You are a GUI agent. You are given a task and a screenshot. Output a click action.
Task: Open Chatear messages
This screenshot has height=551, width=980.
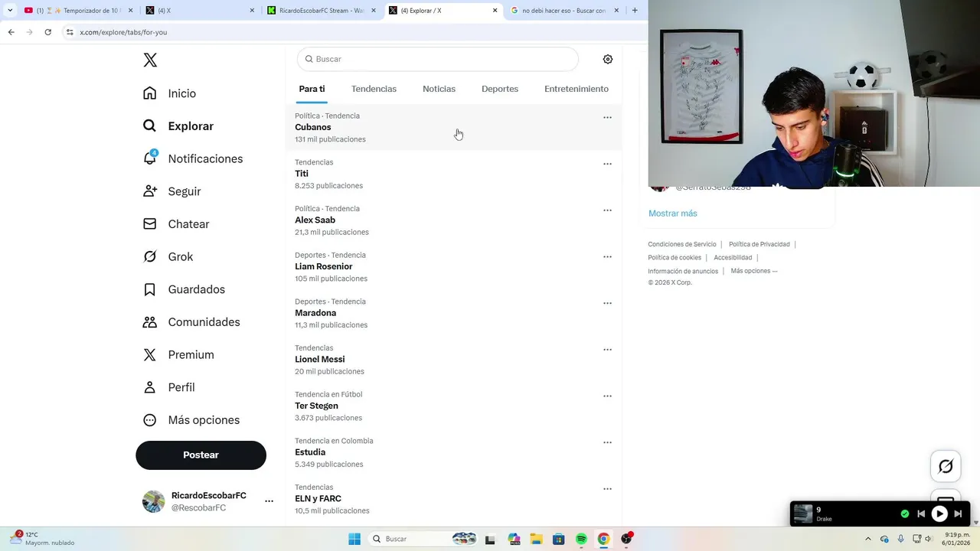coord(176,224)
